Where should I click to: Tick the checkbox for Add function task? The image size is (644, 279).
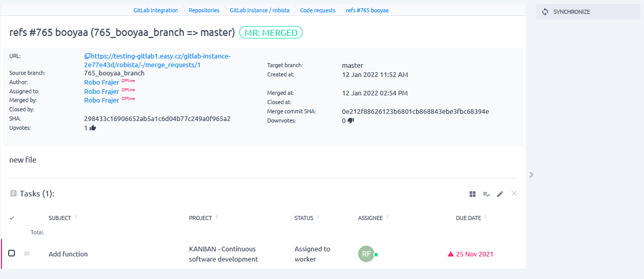pyautogui.click(x=12, y=253)
